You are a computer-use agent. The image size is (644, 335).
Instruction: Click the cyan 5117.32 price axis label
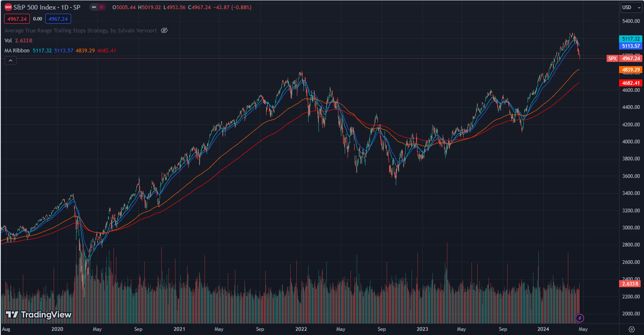(630, 39)
